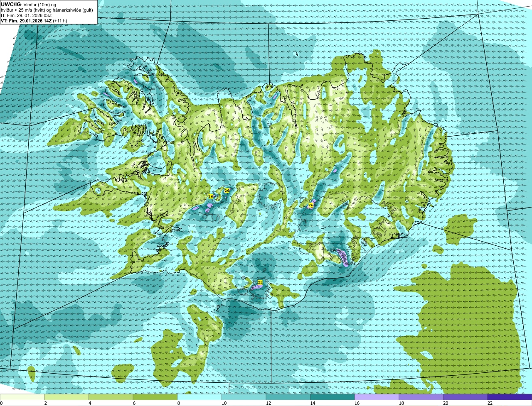Click the "4" value on the wind scale
This screenshot has width=532, height=406.
[x=90, y=403]
